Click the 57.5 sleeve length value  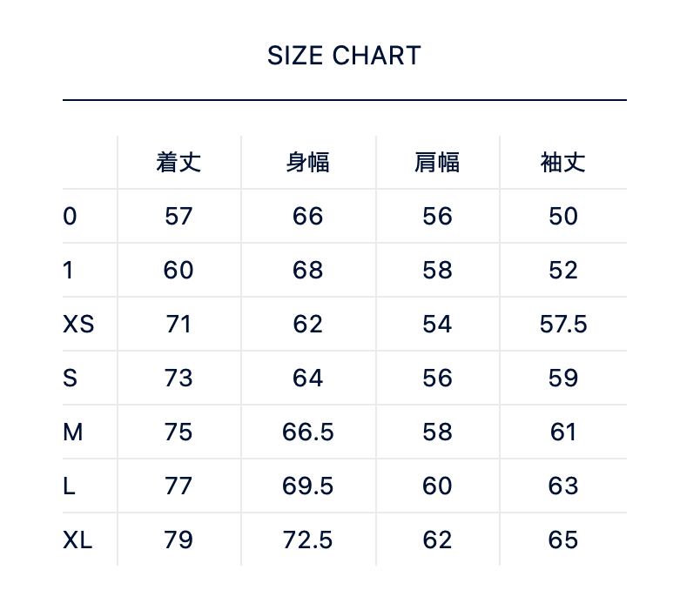point(563,325)
